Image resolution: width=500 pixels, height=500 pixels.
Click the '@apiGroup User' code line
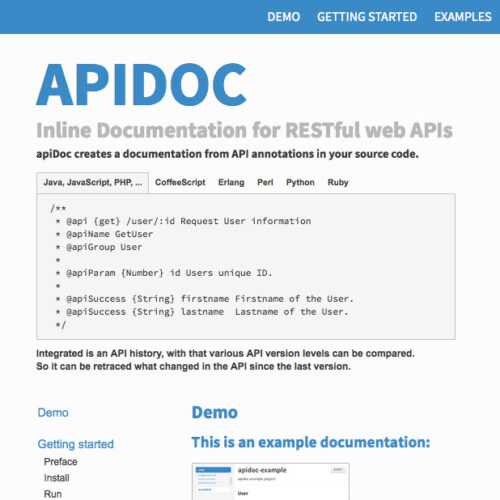[99, 247]
